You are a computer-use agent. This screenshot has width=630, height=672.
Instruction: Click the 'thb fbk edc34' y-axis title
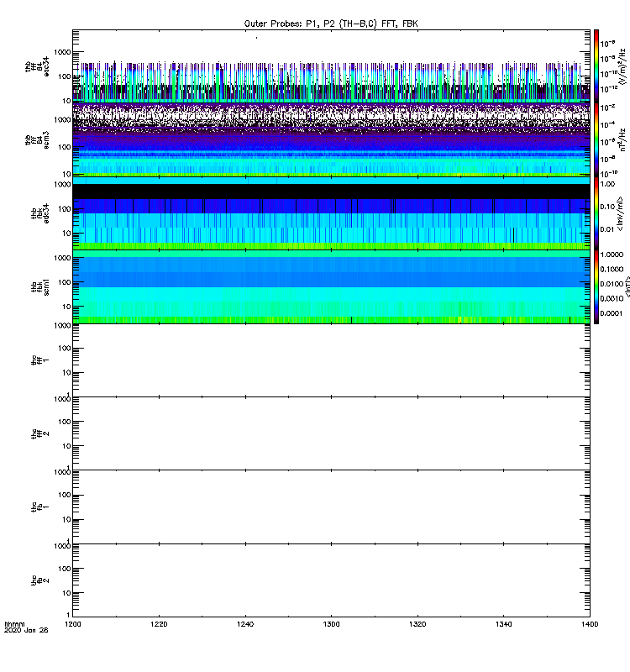(x=40, y=213)
